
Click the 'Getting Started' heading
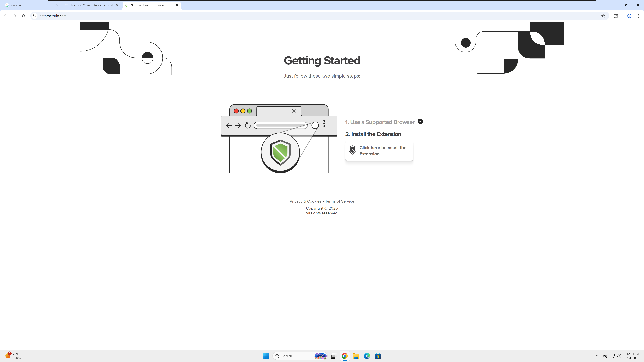point(322,61)
